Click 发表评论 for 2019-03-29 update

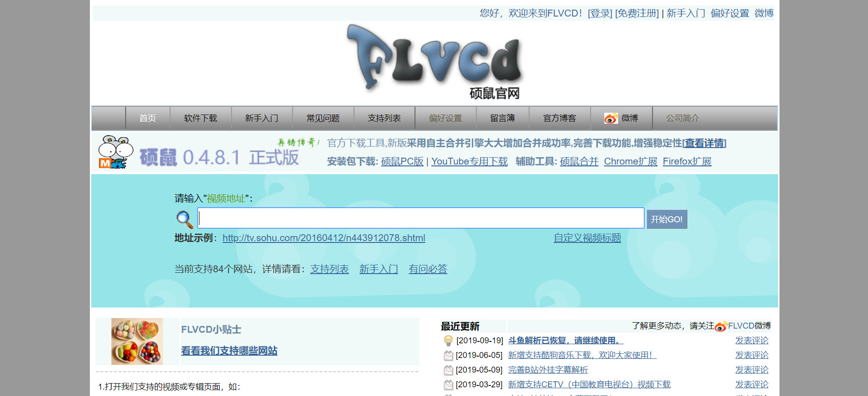coord(752,385)
